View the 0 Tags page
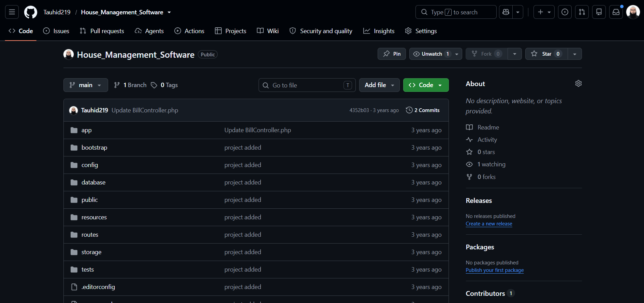This screenshot has width=644, height=303. coord(164,85)
